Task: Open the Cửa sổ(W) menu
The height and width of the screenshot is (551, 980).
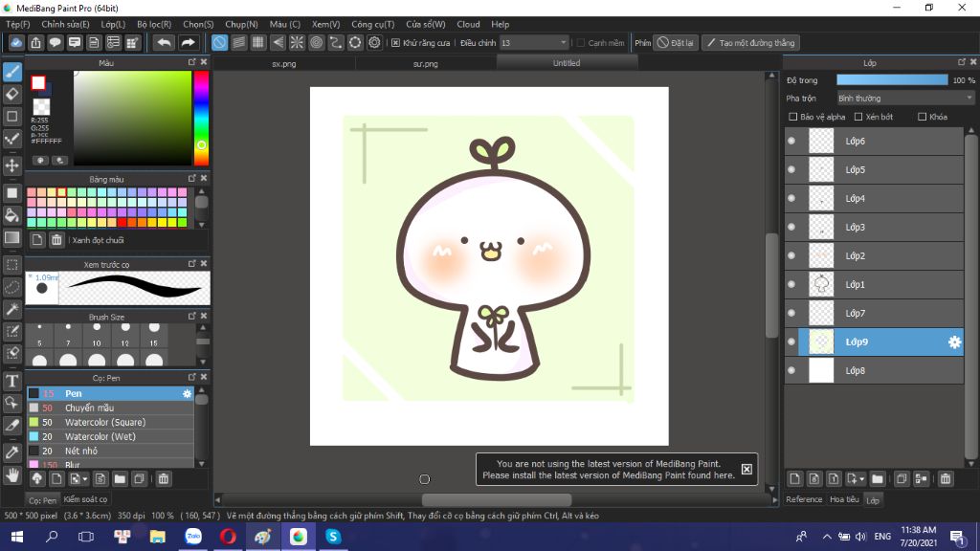Action: tap(426, 24)
